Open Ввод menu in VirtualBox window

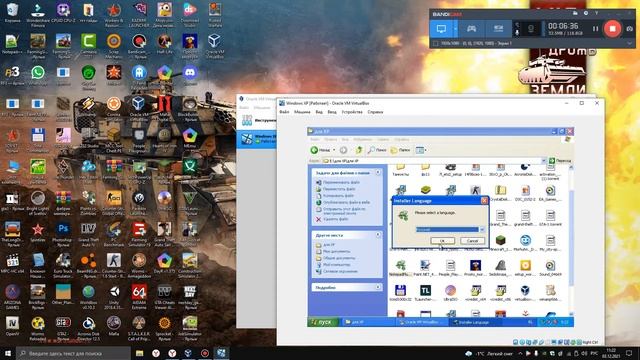pyautogui.click(x=332, y=112)
